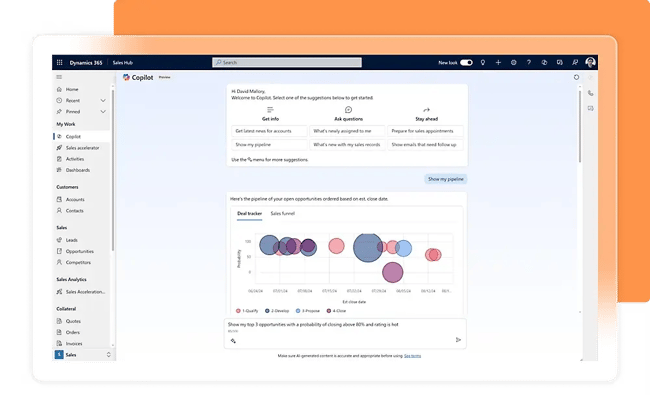Click the Ask questions icon
Screen dimensions: 650x416
(349, 110)
